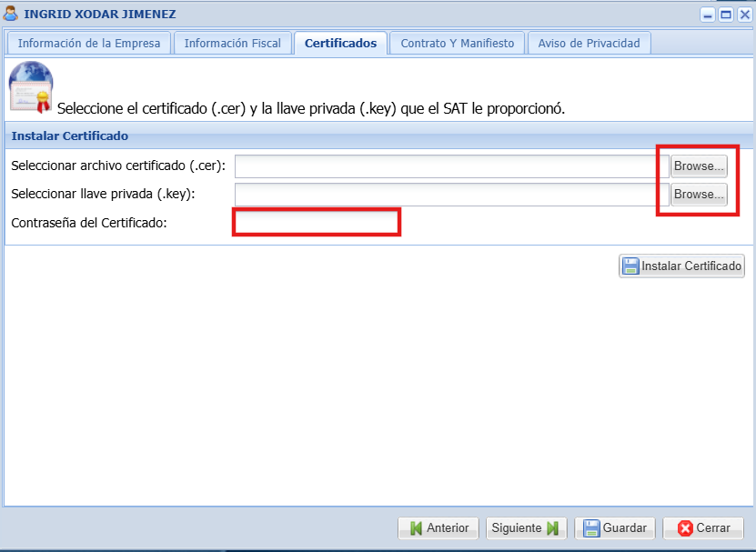
Task: Maximize the INGRID XODAR JIMENEZ window
Action: (x=726, y=15)
